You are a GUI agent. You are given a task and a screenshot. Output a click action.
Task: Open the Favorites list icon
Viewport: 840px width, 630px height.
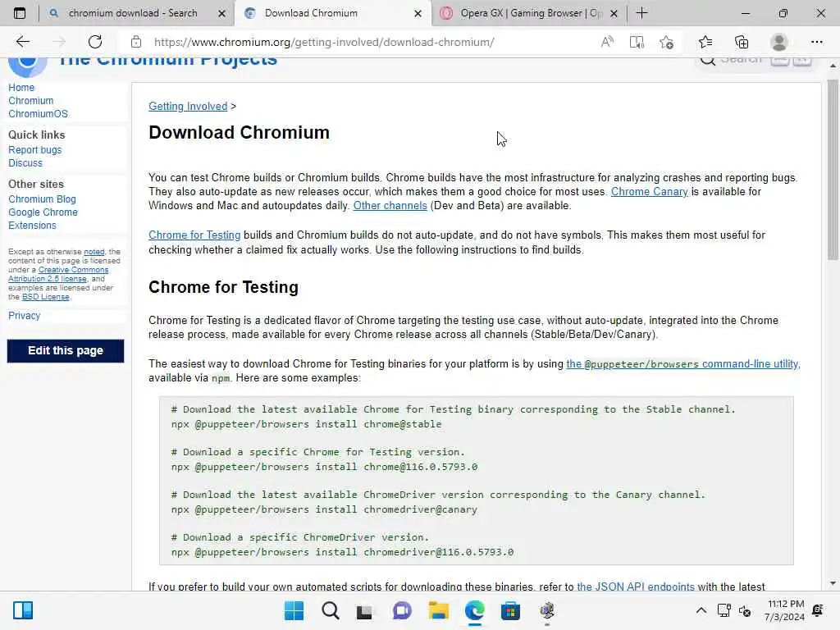point(705,42)
